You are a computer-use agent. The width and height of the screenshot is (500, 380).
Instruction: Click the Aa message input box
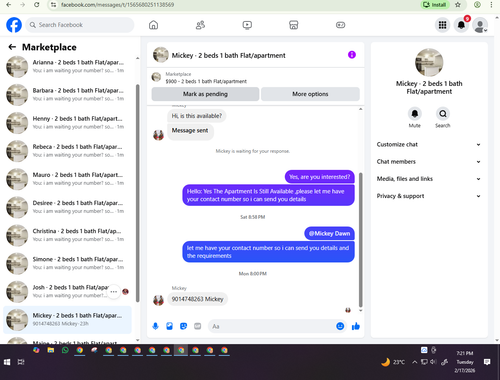click(x=277, y=326)
